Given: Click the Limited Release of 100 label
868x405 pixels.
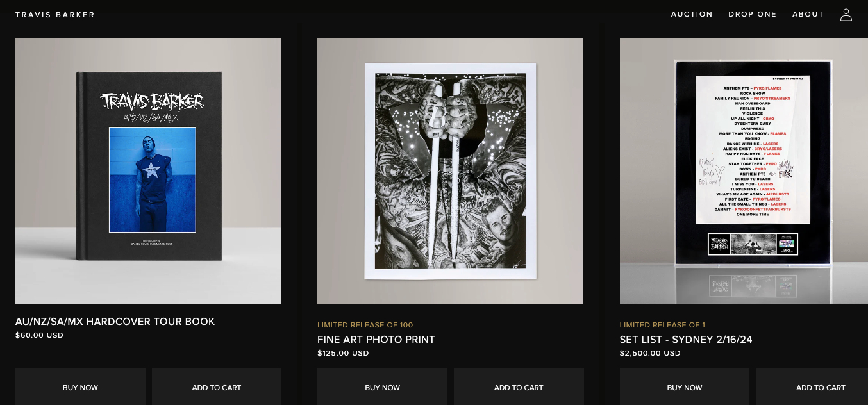Looking at the screenshot, I should tap(365, 325).
